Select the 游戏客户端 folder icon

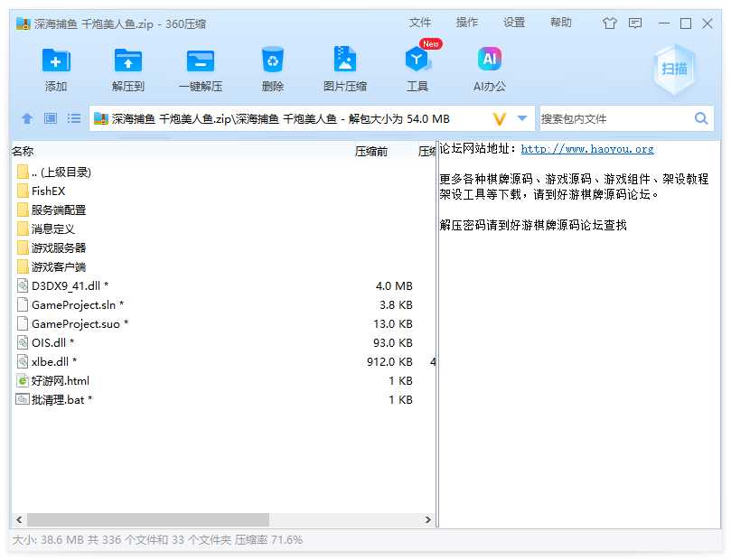[23, 267]
